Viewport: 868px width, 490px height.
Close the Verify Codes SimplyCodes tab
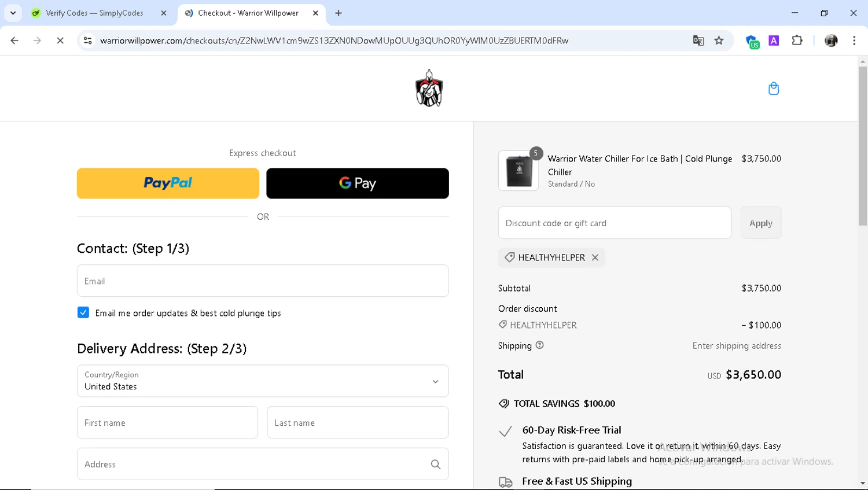tap(163, 13)
